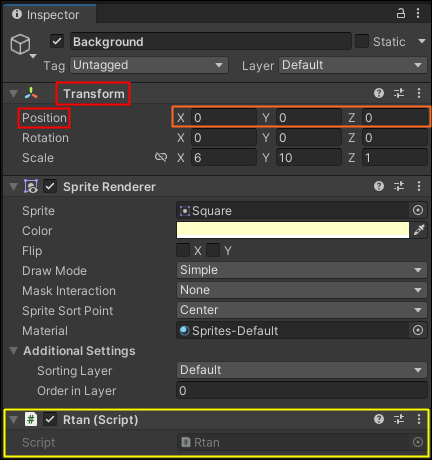Open Static flags dropdown arrow
The width and height of the screenshot is (432, 460).
click(422, 41)
